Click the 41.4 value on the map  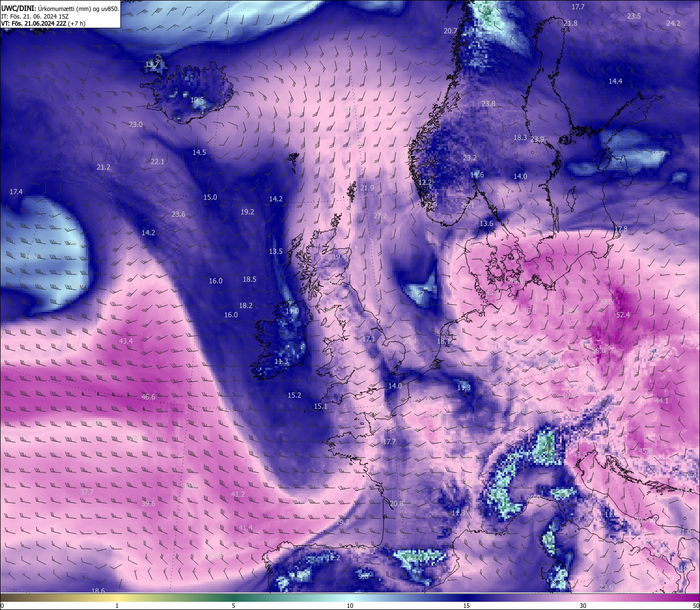click(x=246, y=527)
